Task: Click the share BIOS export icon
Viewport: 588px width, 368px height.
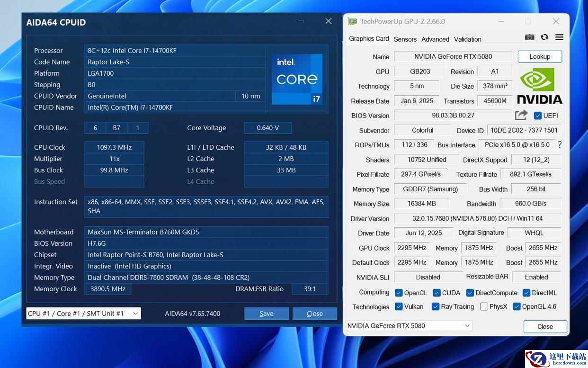Action: (521, 115)
